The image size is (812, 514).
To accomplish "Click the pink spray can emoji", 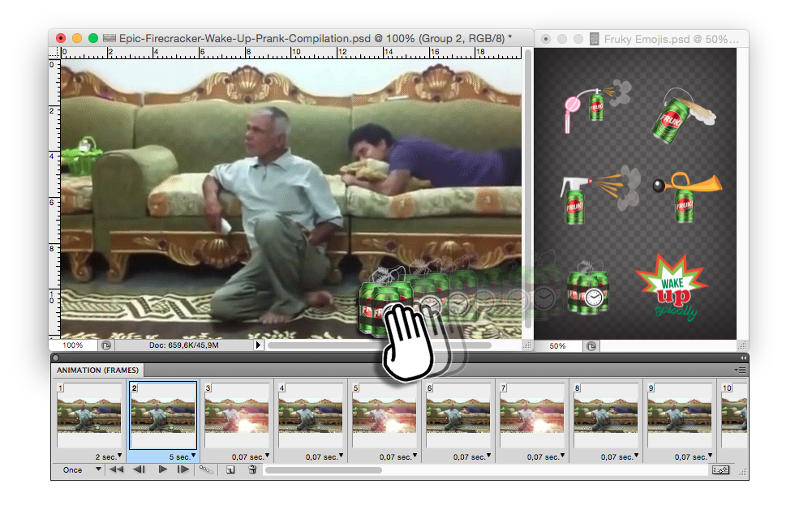I will tap(597, 105).
